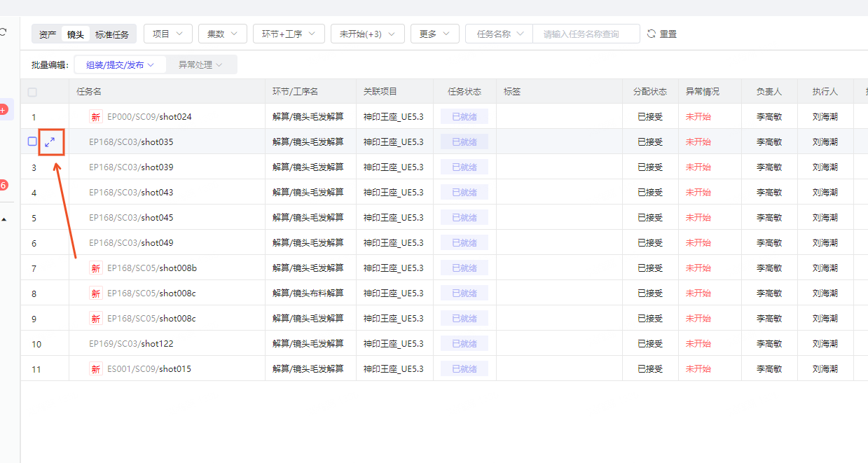Open the 项目 filter dropdown
The width and height of the screenshot is (868, 463).
click(x=168, y=34)
